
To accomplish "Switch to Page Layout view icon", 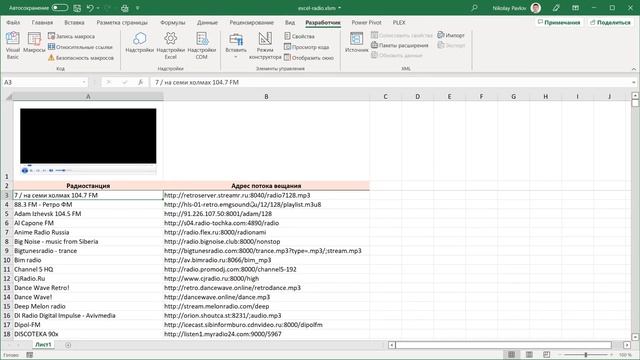I will 529,354.
